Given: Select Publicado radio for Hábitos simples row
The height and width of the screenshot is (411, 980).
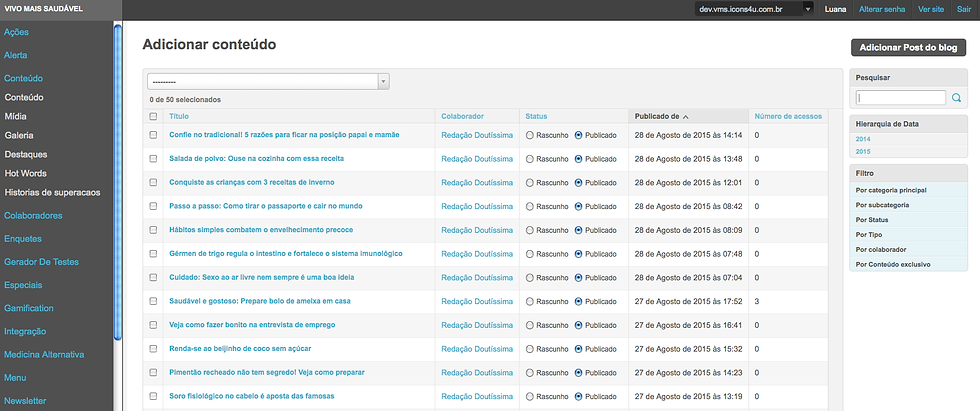Looking at the screenshot, I should click(x=578, y=230).
